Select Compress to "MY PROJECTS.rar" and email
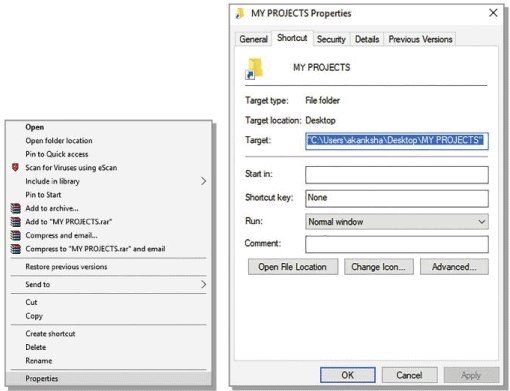 click(108, 249)
